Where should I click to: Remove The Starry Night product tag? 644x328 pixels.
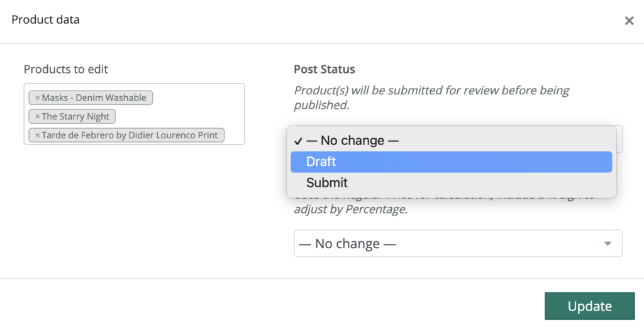[x=37, y=117]
